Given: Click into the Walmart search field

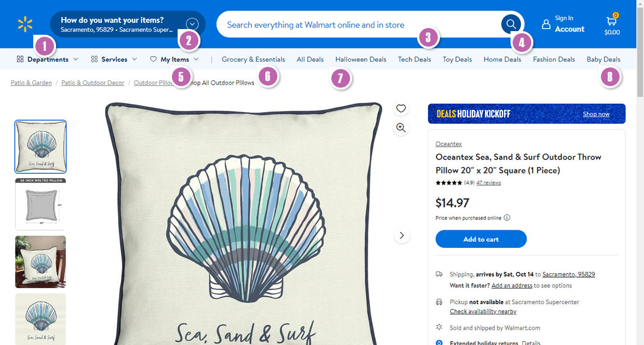Looking at the screenshot, I should click(x=353, y=25).
